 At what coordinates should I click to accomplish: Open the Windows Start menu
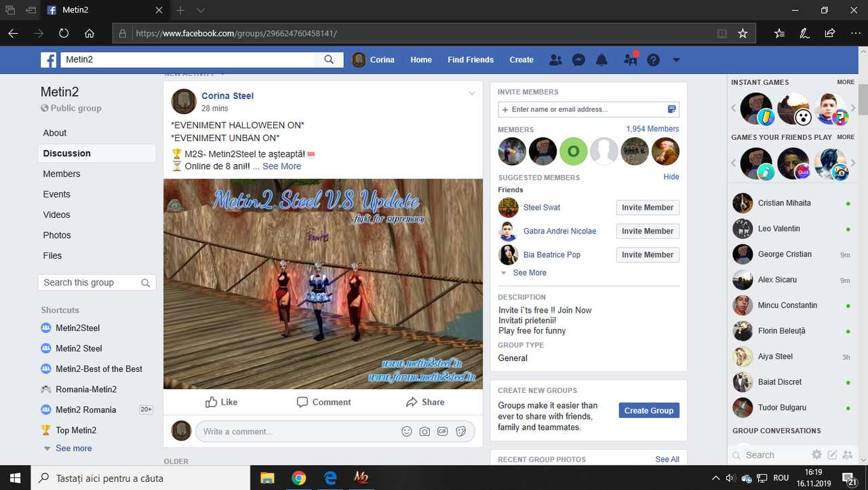coord(15,478)
